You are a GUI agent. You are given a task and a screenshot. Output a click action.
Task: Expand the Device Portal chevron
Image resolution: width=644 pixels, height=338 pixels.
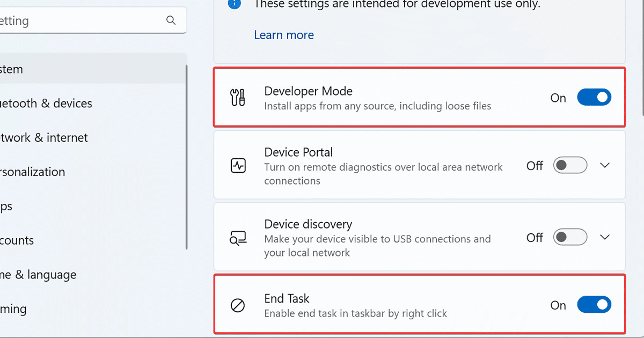(605, 165)
